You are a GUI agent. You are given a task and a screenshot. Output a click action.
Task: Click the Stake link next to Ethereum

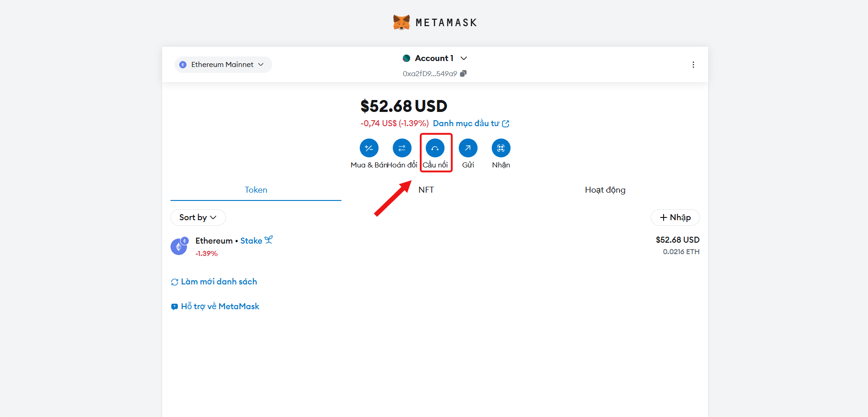tap(251, 241)
